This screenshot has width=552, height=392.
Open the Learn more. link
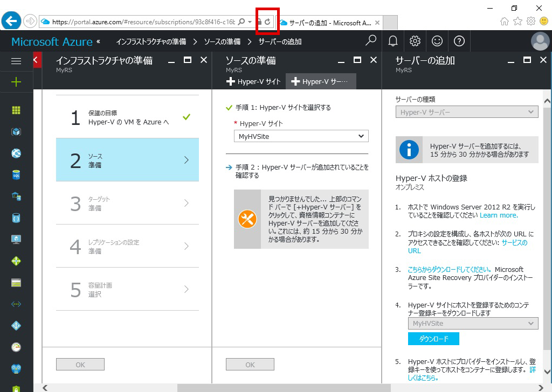(499, 215)
